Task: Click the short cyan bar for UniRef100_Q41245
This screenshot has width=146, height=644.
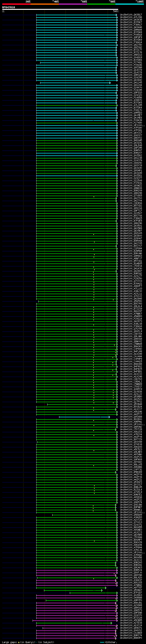Action: pyautogui.click(x=75, y=82)
